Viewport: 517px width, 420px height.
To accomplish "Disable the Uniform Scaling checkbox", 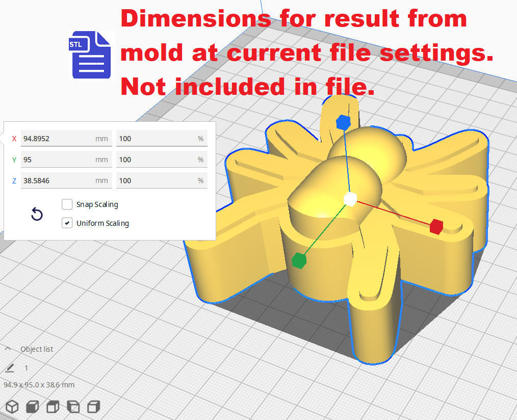I will coord(67,223).
